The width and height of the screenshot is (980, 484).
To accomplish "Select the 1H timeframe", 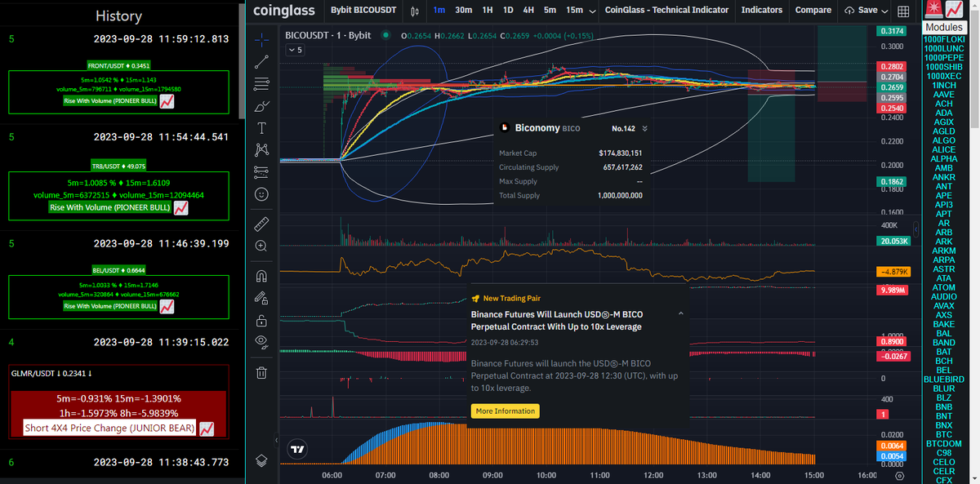I will coord(488,11).
